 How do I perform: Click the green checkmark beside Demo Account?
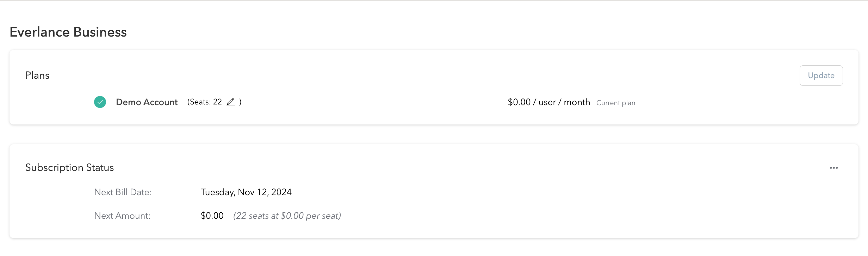pyautogui.click(x=100, y=102)
